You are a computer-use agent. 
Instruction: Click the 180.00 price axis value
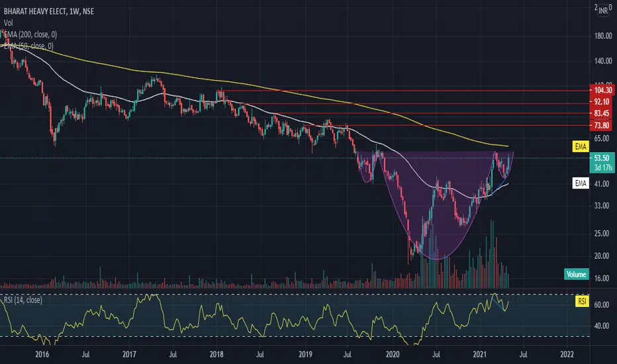coord(603,36)
